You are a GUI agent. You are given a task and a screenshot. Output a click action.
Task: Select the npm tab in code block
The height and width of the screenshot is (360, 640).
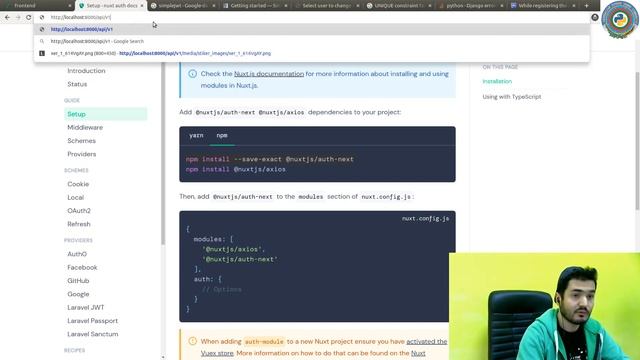pyautogui.click(x=222, y=136)
